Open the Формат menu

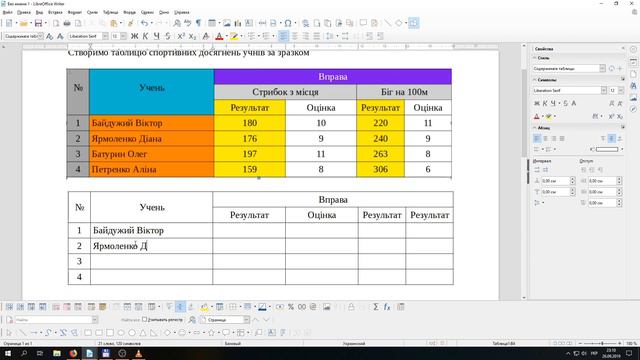click(x=75, y=13)
